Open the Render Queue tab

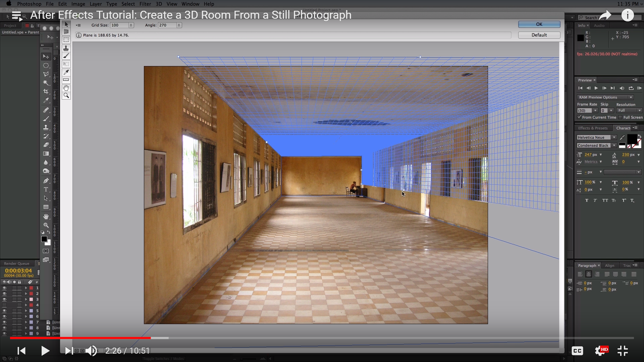click(x=17, y=263)
